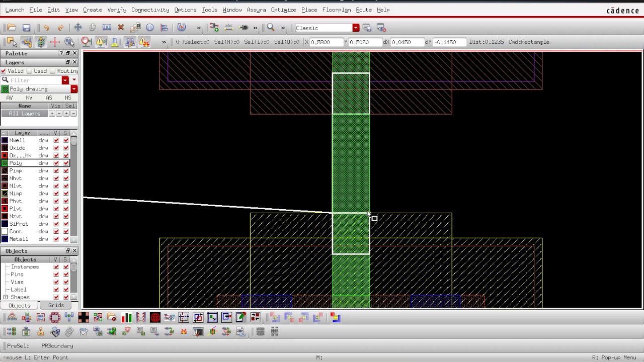Click the magnifier Zoom icon

pyautogui.click(x=271, y=28)
